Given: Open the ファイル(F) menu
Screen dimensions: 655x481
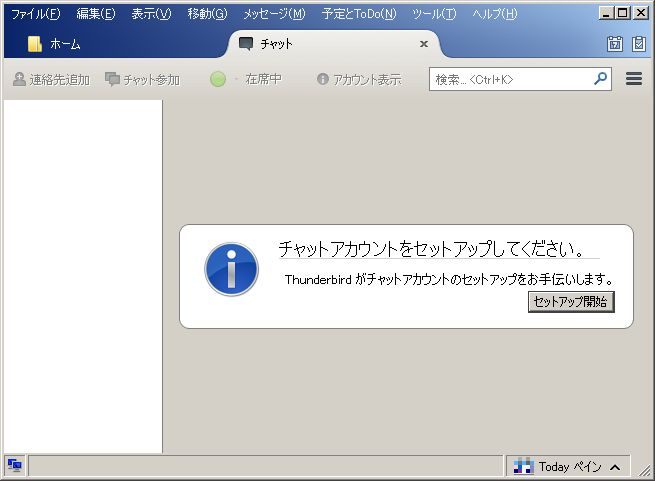Looking at the screenshot, I should tap(36, 14).
